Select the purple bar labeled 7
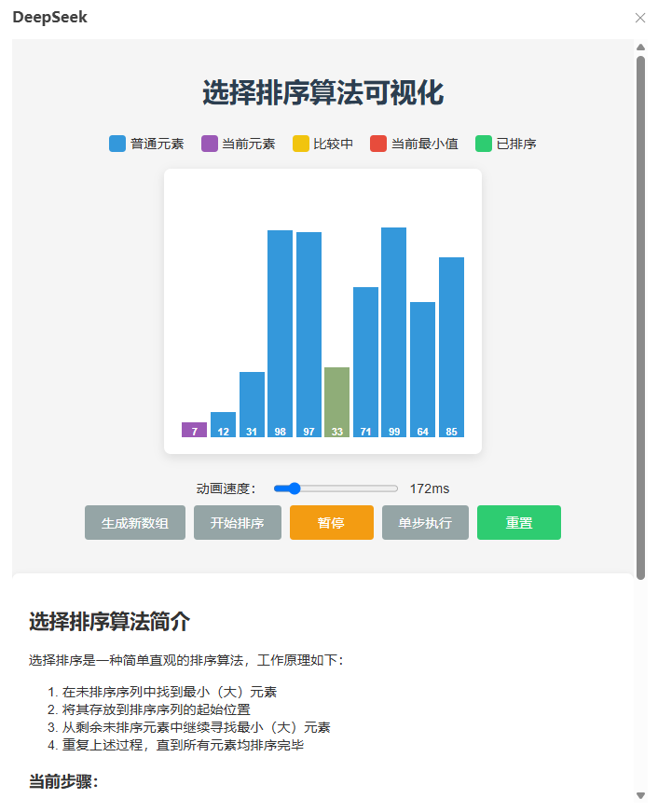Image resolution: width=658 pixels, height=812 pixels. pyautogui.click(x=194, y=430)
